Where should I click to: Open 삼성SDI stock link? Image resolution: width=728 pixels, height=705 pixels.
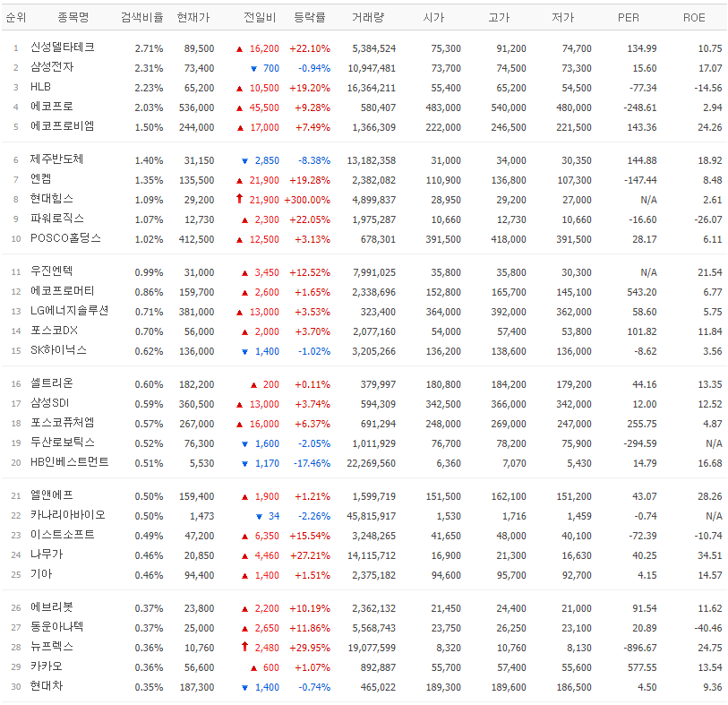tap(49, 403)
